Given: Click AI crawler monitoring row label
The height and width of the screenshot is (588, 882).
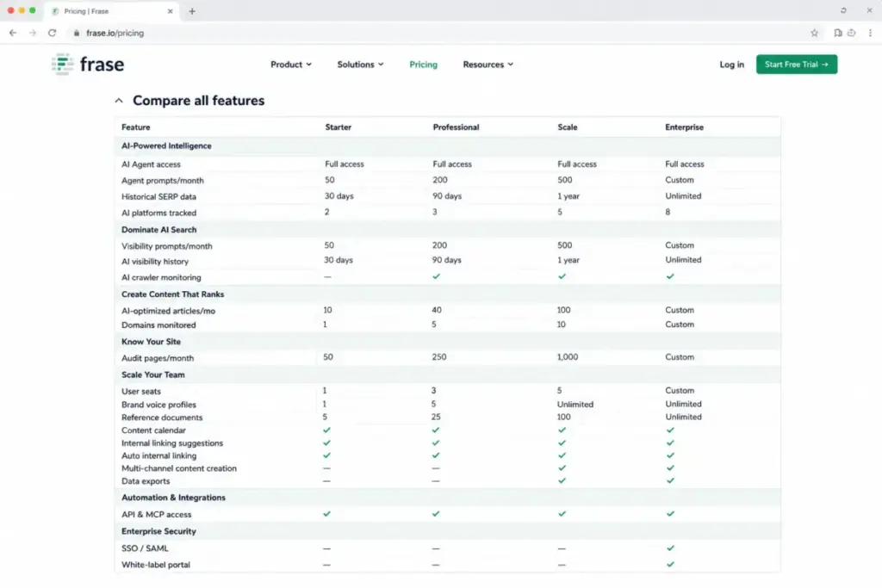Looking at the screenshot, I should point(161,278).
